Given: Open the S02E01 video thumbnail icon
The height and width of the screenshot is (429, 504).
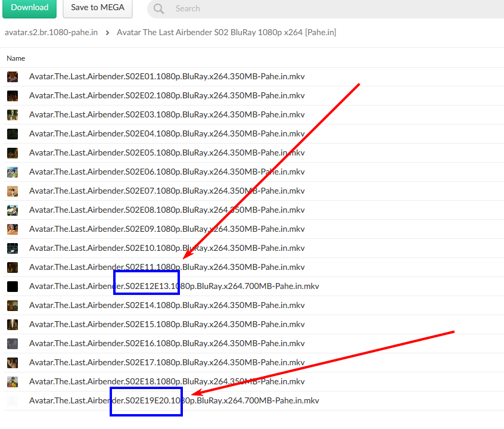Looking at the screenshot, I should (13, 77).
